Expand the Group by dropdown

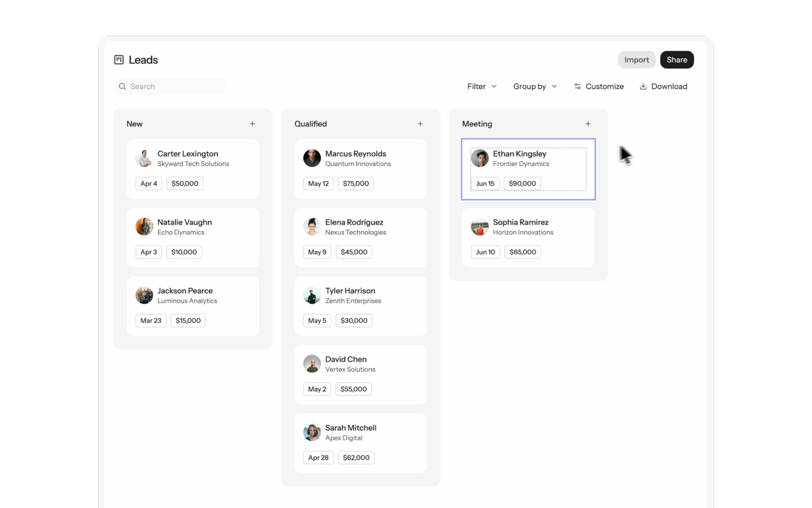pyautogui.click(x=535, y=87)
